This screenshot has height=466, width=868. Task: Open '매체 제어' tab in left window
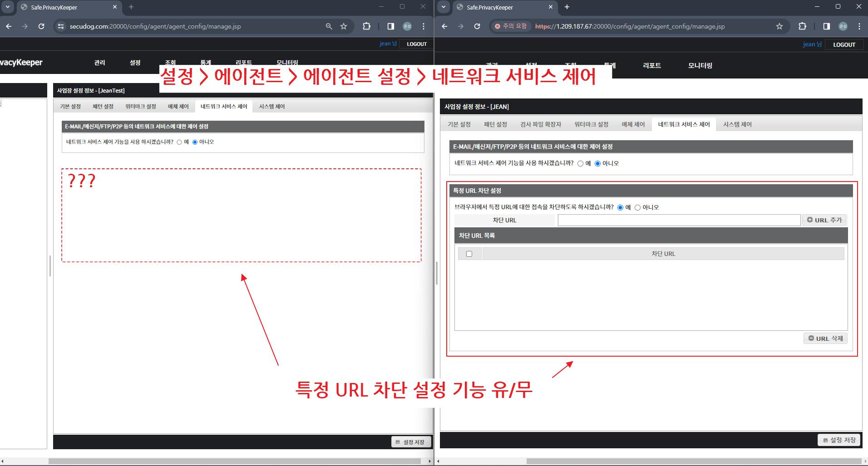click(178, 106)
